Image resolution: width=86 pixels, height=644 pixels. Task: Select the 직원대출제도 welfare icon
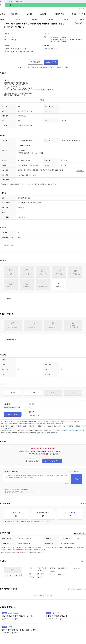point(27,285)
